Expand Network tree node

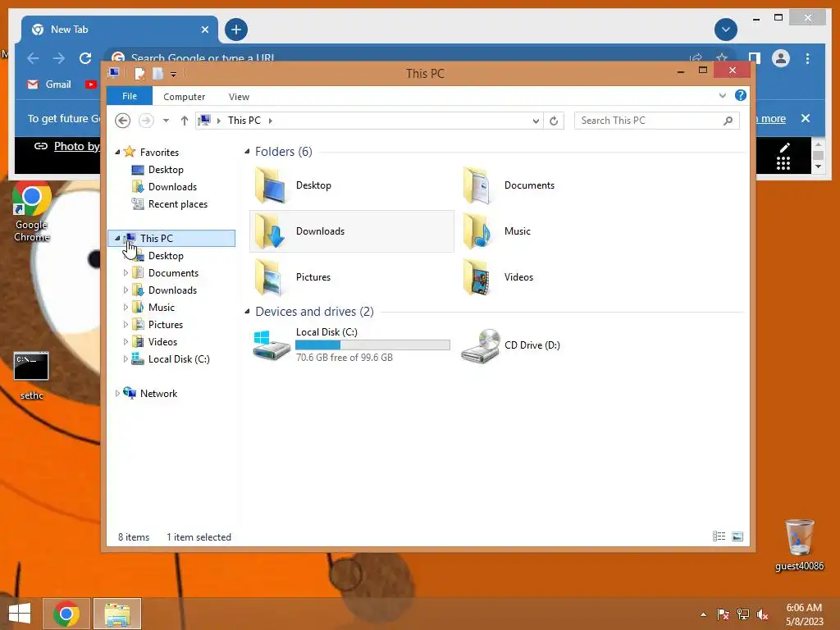pos(117,393)
